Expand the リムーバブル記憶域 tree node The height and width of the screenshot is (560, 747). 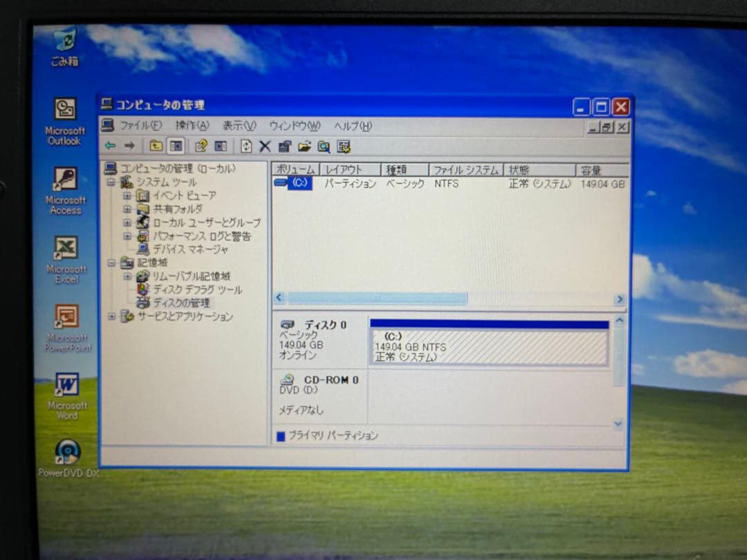(x=127, y=277)
